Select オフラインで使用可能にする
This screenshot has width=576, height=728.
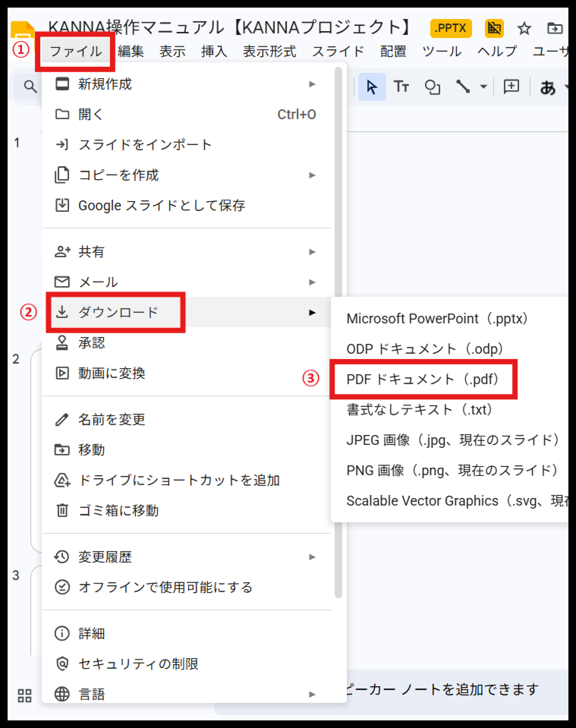tap(186, 587)
